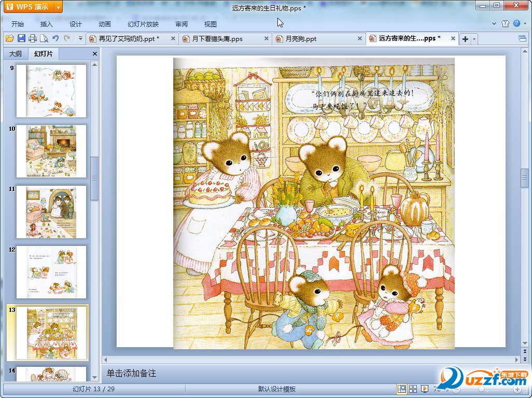Open the 动画 (Animation) menu
Viewport: 532px width, 398px height.
(x=105, y=24)
